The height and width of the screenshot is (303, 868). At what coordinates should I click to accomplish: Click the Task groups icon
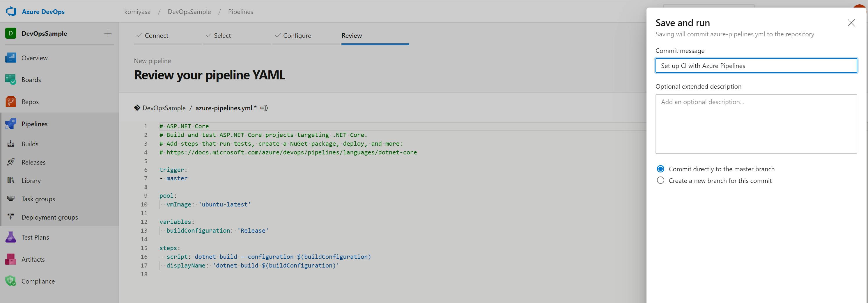tap(11, 199)
